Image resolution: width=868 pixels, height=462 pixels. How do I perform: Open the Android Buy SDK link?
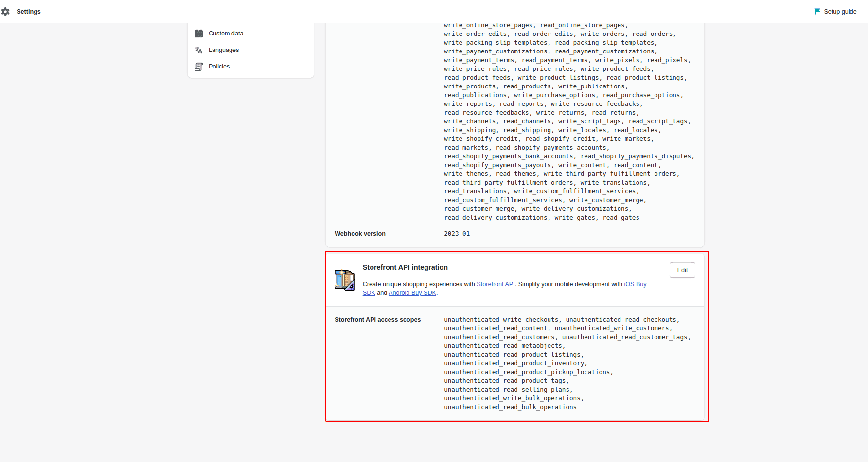coord(412,293)
